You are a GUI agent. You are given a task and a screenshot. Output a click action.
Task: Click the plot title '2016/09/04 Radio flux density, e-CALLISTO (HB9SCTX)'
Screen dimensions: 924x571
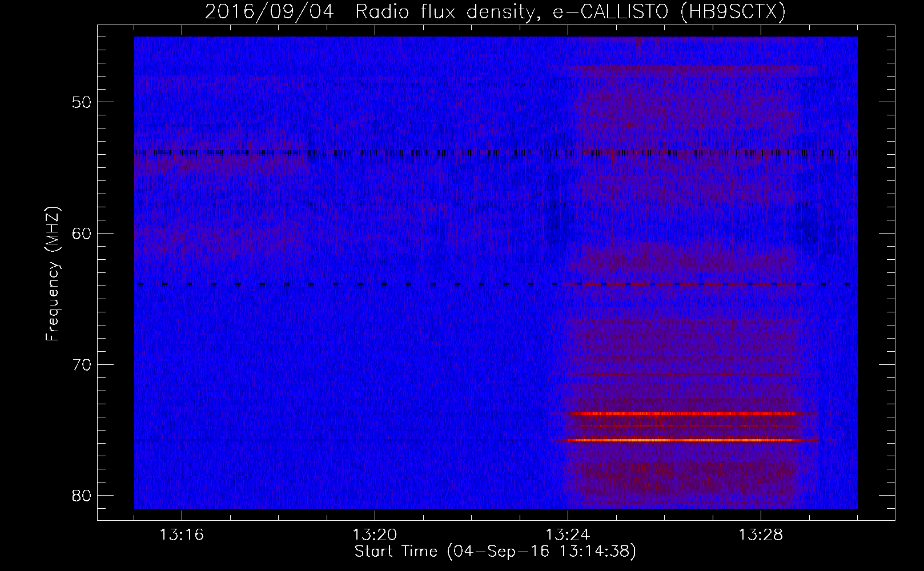pyautogui.click(x=495, y=11)
